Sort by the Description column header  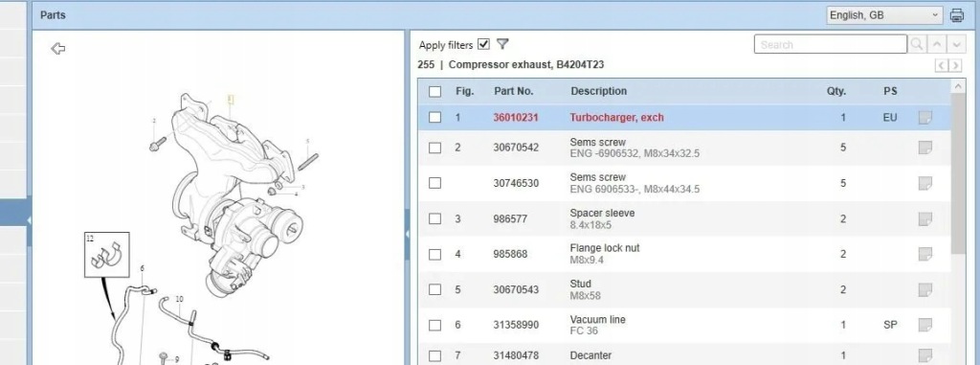(x=599, y=91)
